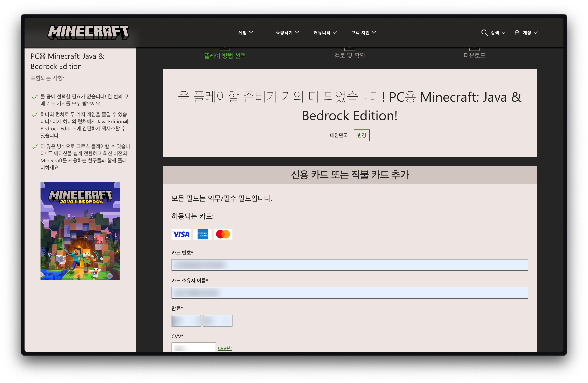Expand chevron next to 쇼핑하기
The image size is (588, 383).
tap(297, 33)
